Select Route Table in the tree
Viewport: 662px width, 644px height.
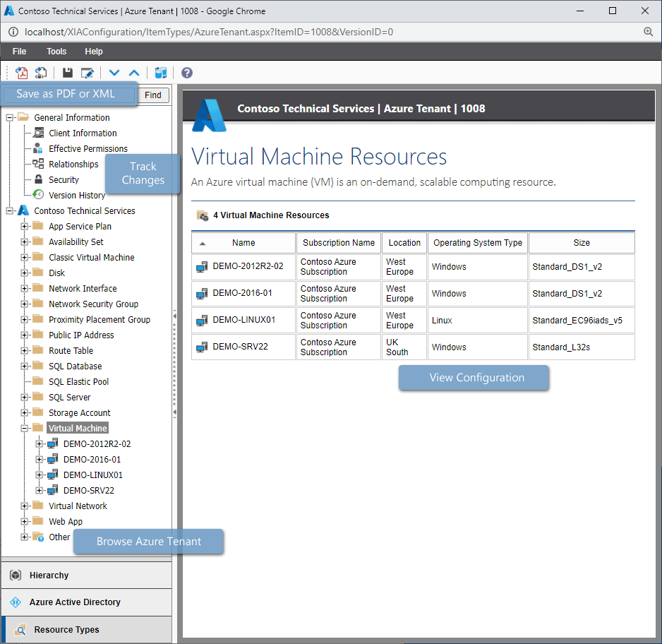(71, 350)
